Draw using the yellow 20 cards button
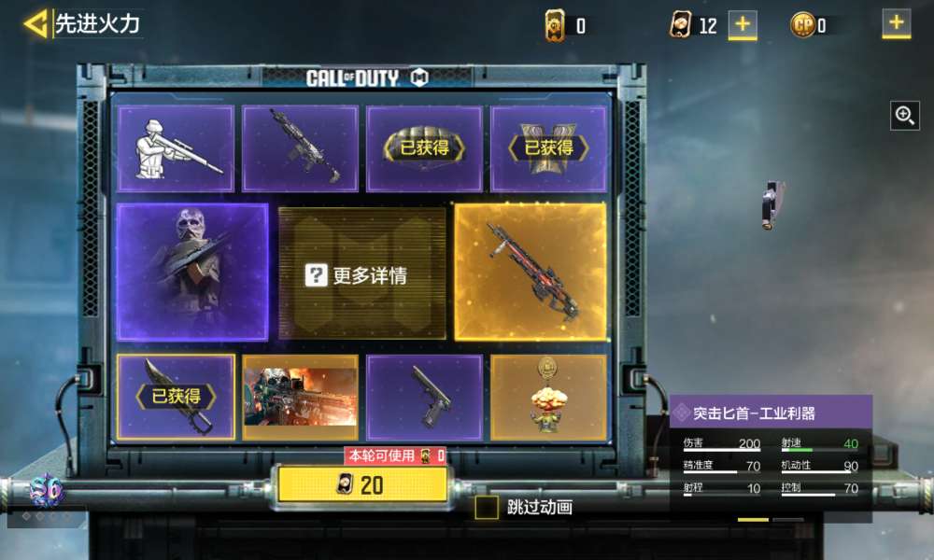This screenshot has height=560, width=934. coord(362,484)
